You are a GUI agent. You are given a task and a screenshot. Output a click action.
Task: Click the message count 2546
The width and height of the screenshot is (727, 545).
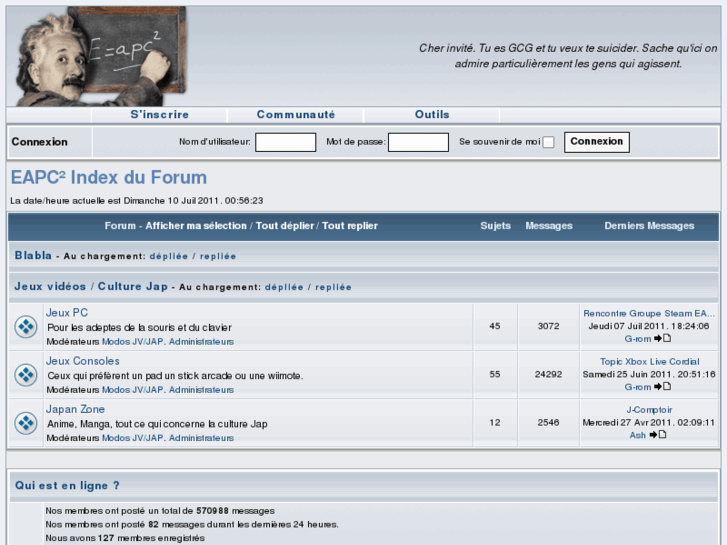coord(548,423)
